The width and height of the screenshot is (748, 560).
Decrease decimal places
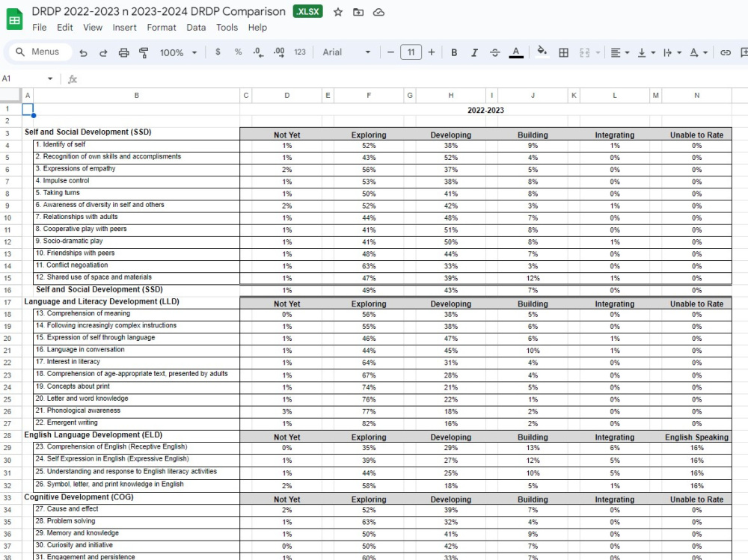pyautogui.click(x=258, y=52)
